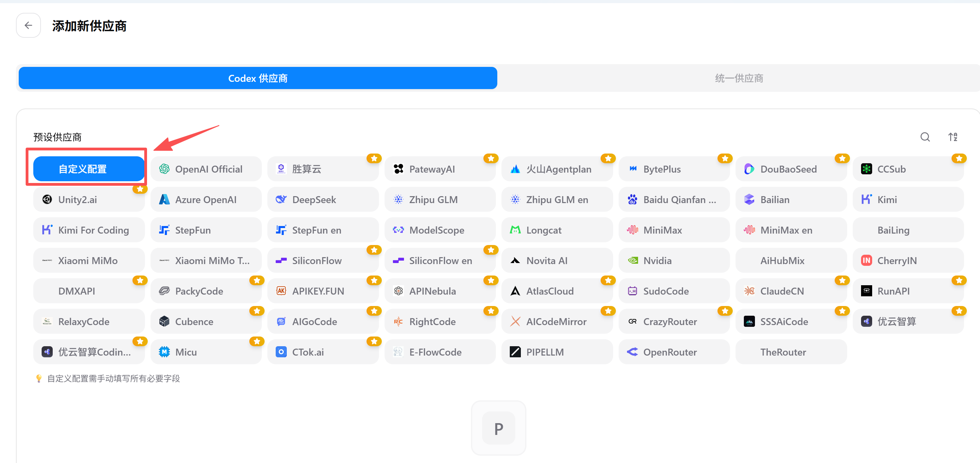Click the OpenRouter logo icon
This screenshot has height=463, width=980.
(632, 352)
